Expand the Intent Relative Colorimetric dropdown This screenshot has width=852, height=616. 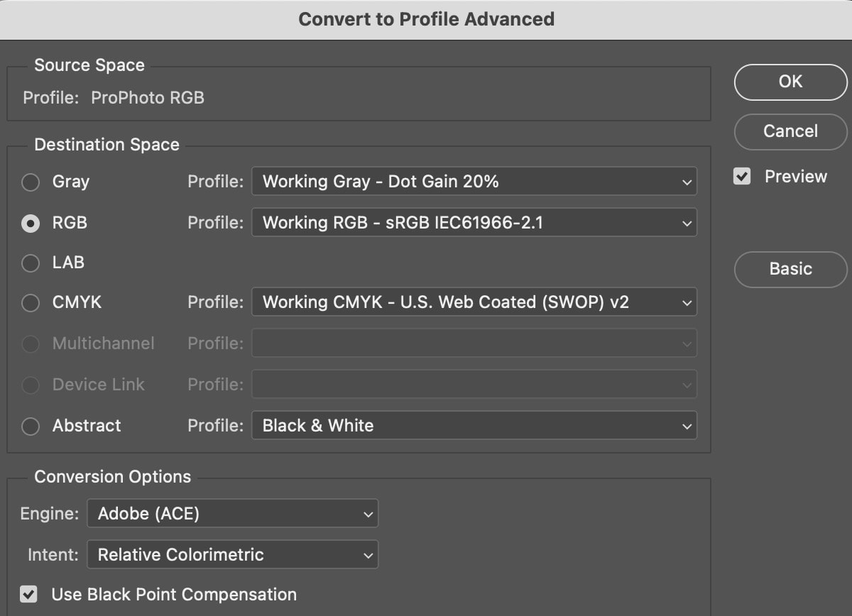pos(232,555)
